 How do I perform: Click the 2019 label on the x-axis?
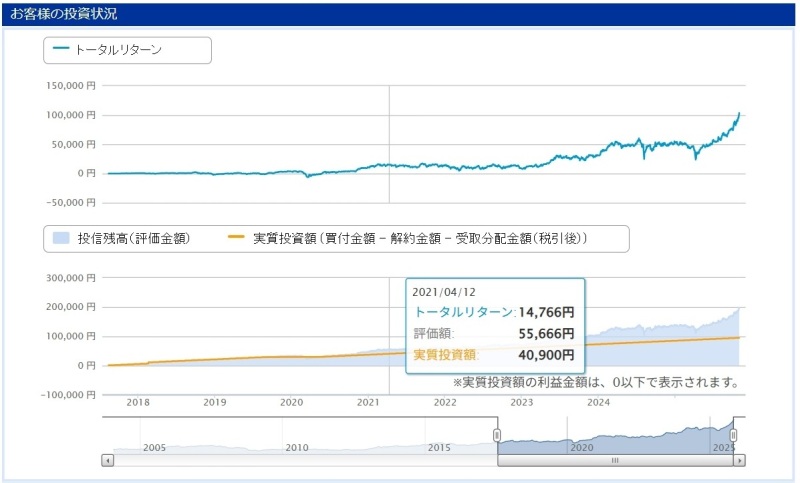pyautogui.click(x=215, y=402)
